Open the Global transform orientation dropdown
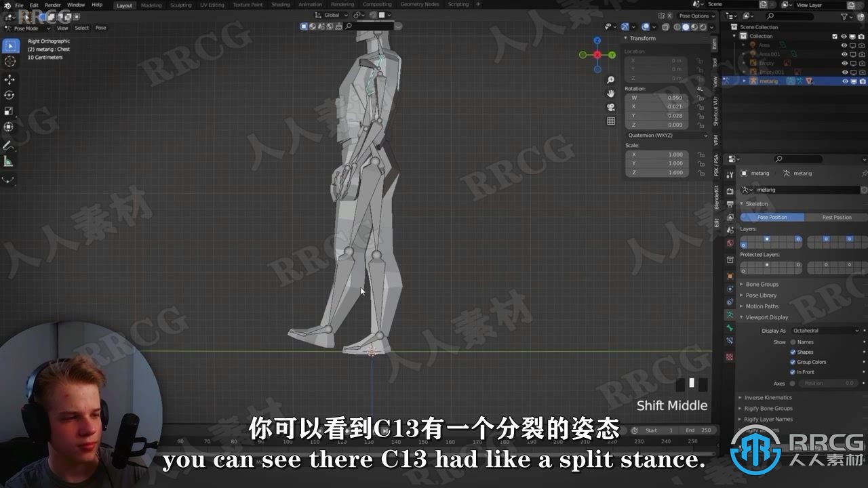 click(331, 15)
